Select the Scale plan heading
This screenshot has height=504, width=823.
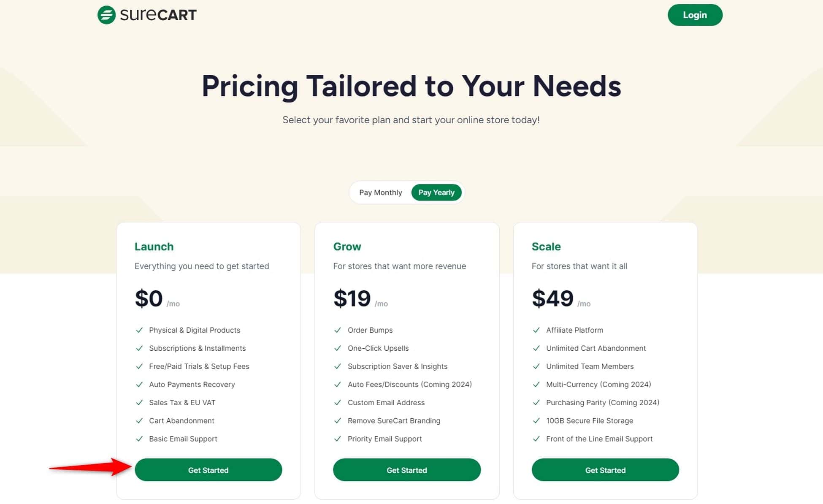pos(546,247)
